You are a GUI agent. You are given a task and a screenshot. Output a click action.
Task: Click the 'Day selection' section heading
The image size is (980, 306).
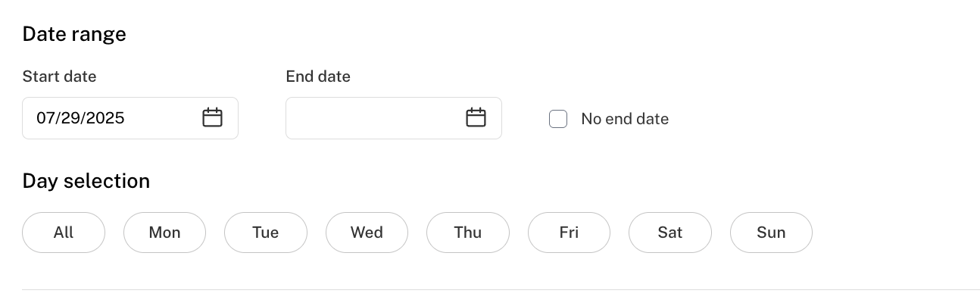coord(86,181)
